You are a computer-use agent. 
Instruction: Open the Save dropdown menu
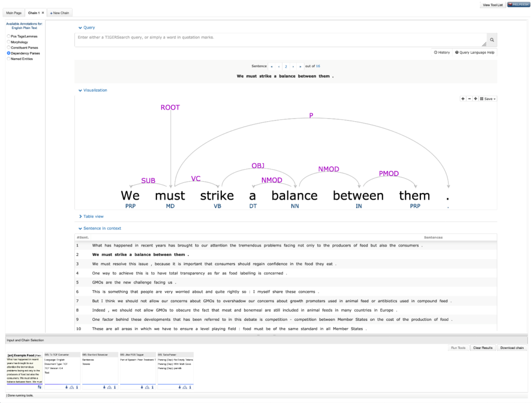coord(488,99)
